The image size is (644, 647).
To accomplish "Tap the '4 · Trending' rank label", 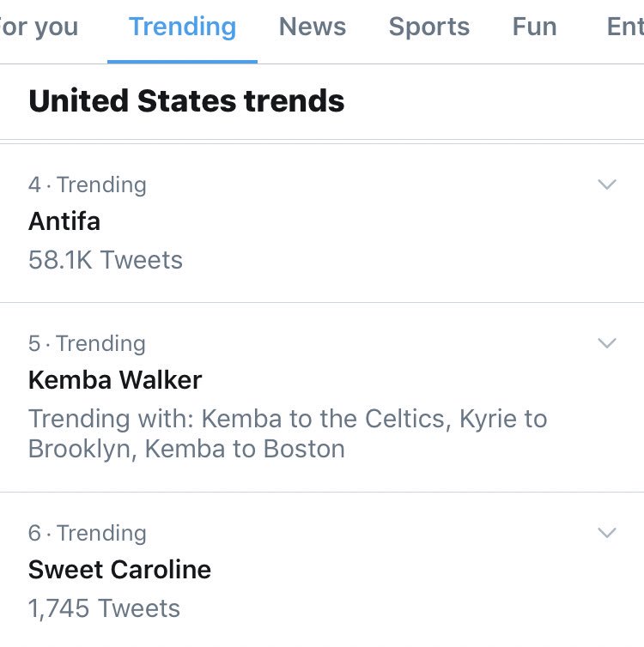I will [87, 184].
